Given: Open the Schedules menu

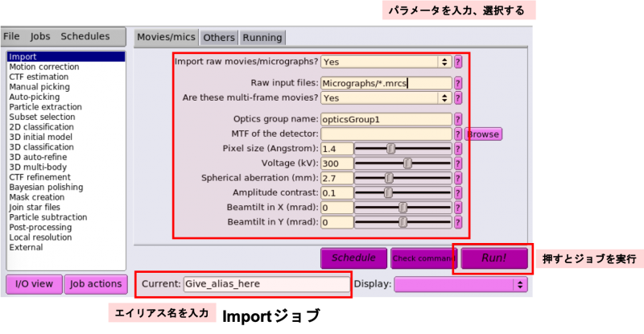Looking at the screenshot, I should pyautogui.click(x=85, y=36).
